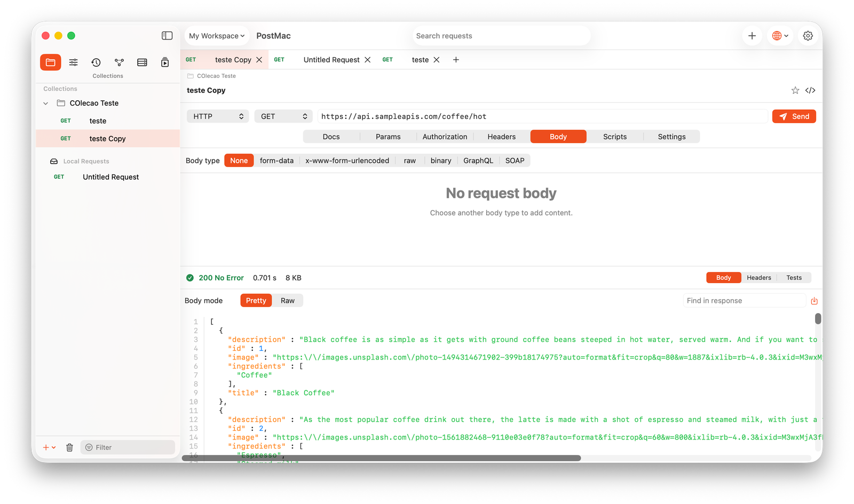Screen dimensions: 854x504
Task: Switch response body mode to Raw
Action: point(288,301)
